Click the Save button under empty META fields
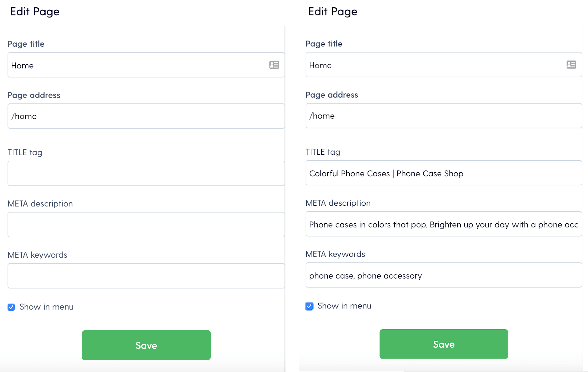Screen dimensions: 588x372 [x=146, y=345]
